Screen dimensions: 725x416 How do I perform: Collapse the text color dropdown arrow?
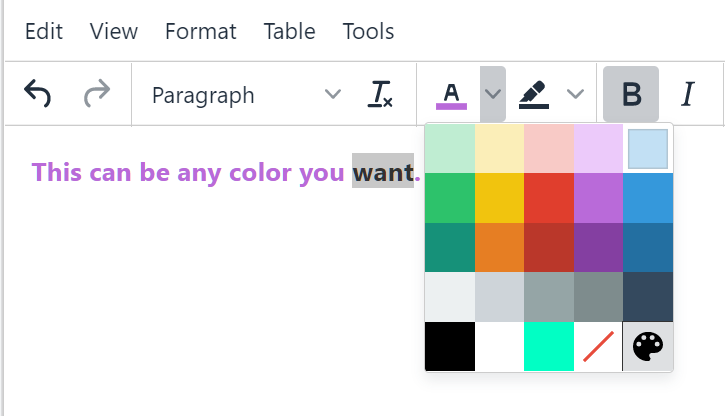point(492,94)
